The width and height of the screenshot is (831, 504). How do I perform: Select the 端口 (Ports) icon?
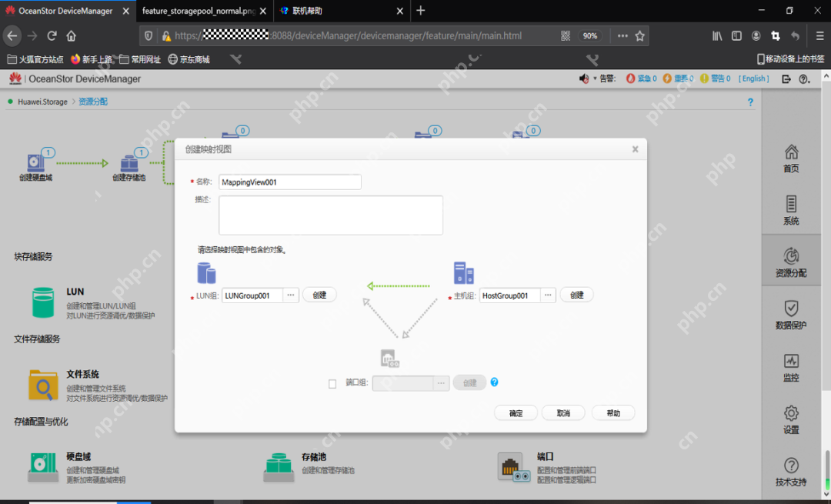pos(514,464)
